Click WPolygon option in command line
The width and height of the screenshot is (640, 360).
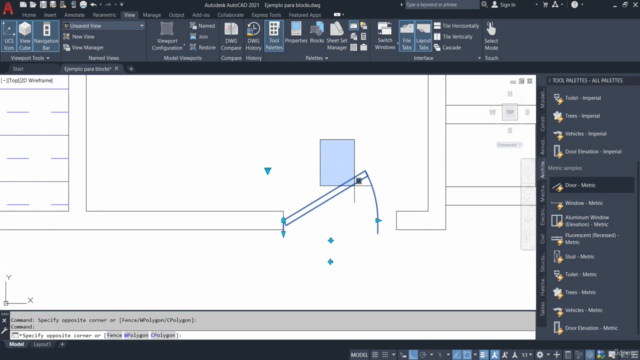136,335
